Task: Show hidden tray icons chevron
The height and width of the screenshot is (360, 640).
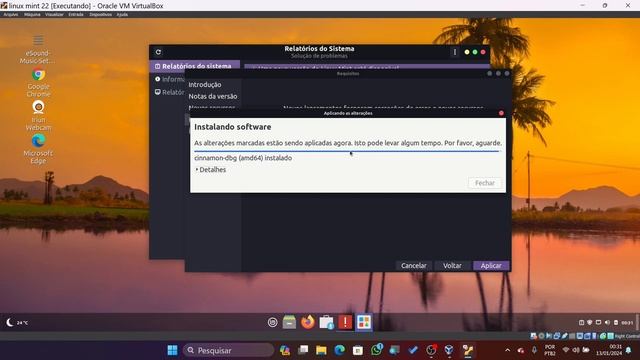Action: point(507,350)
